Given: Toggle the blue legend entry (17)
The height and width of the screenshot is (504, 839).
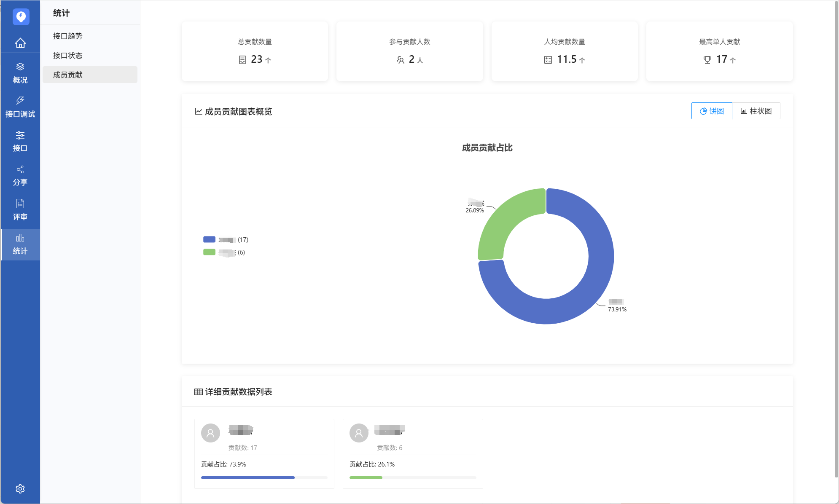Looking at the screenshot, I should point(226,239).
